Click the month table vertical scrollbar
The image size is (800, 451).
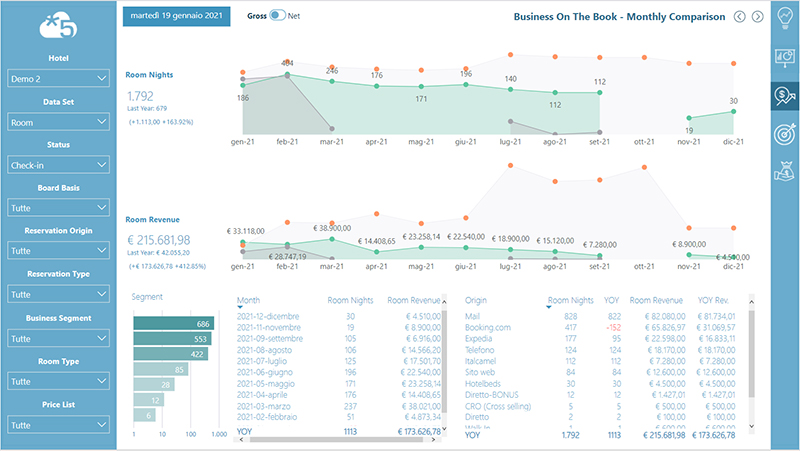click(x=444, y=364)
